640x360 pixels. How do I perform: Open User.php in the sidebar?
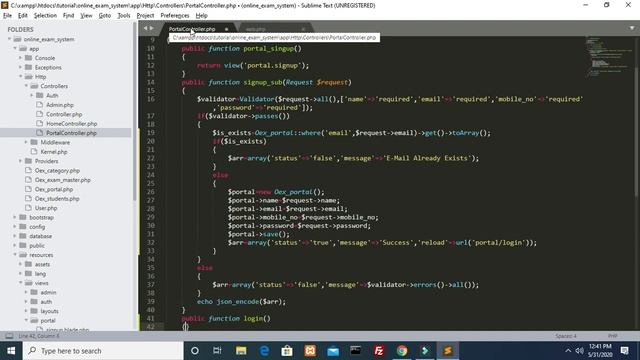pos(46,208)
